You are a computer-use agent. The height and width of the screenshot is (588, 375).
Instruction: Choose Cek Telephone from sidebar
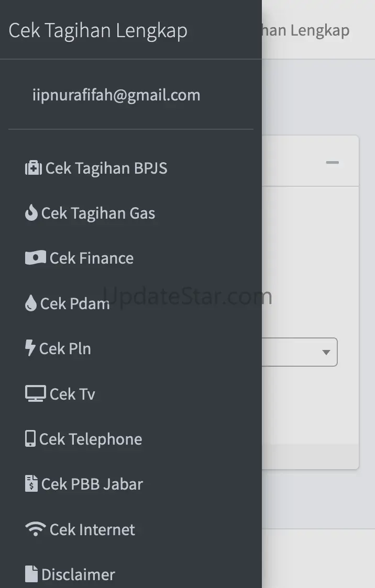coord(91,439)
